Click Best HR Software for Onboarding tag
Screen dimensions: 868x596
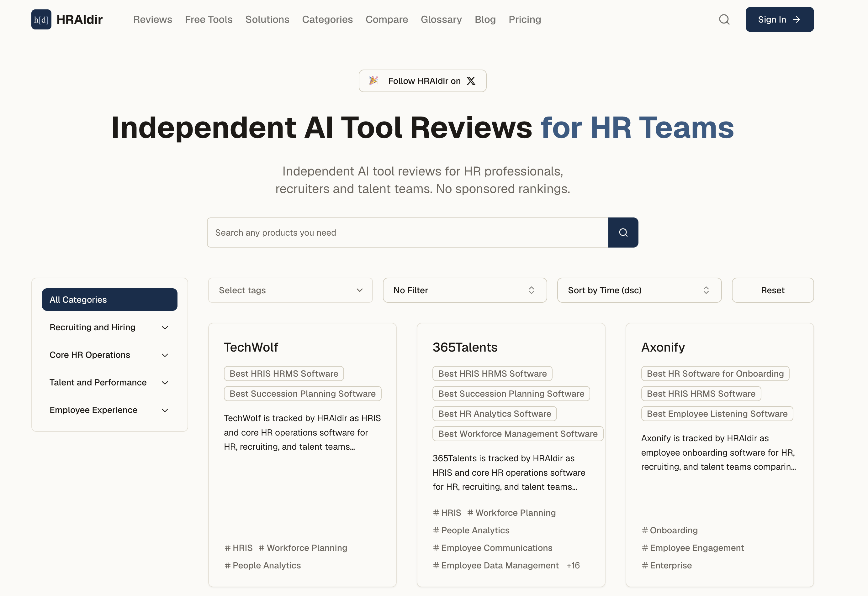(715, 374)
